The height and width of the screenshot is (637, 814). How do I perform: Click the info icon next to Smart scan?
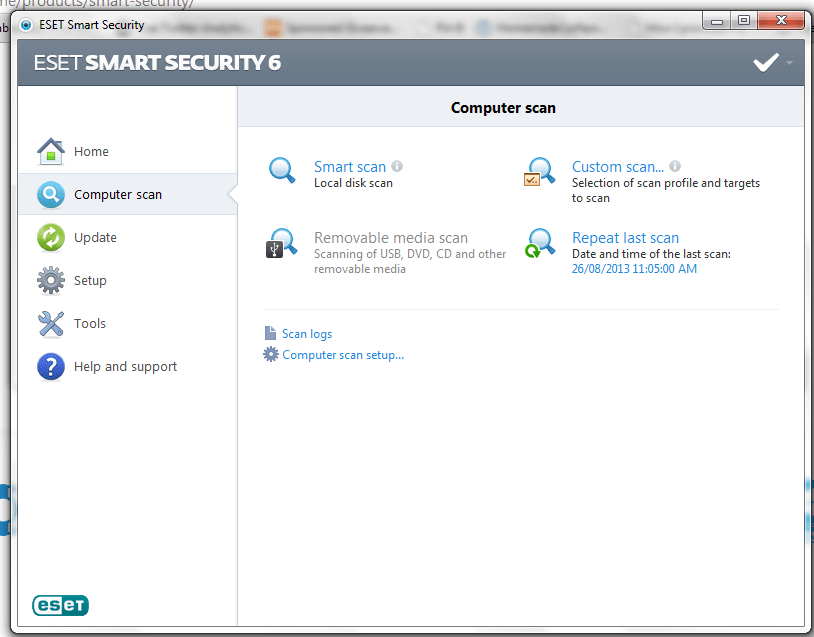pyautogui.click(x=397, y=166)
